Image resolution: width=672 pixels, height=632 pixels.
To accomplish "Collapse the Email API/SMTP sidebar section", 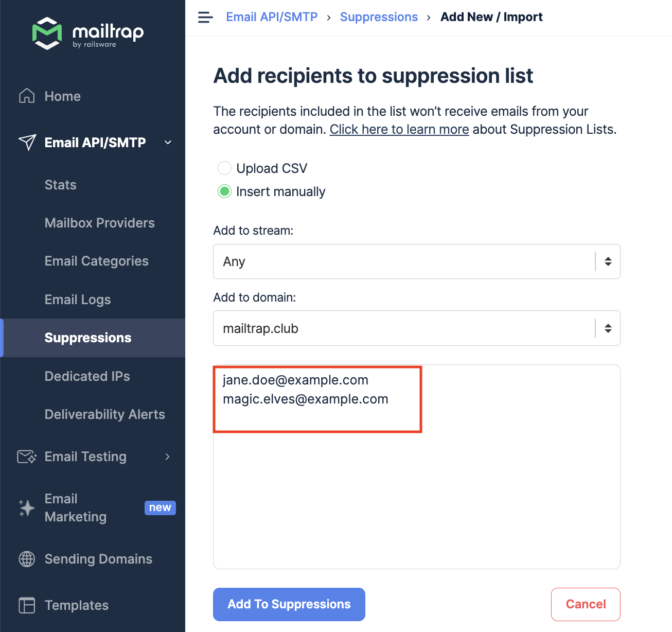I will (168, 143).
